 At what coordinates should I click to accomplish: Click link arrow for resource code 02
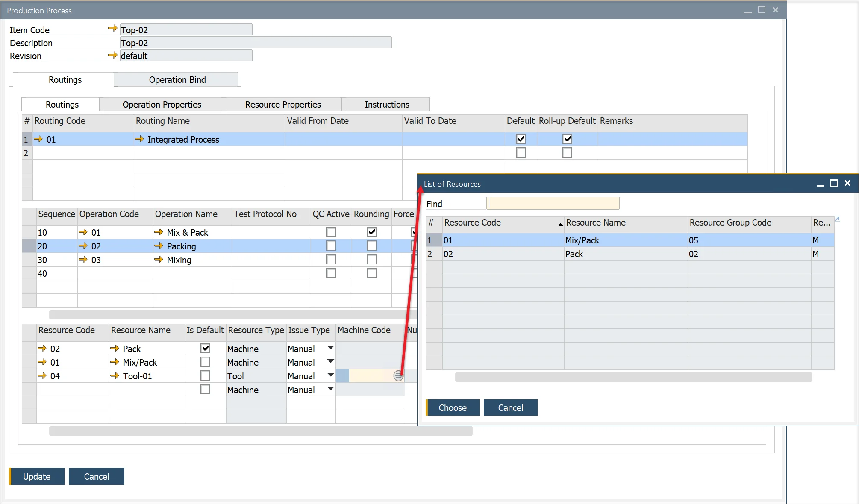(x=42, y=349)
